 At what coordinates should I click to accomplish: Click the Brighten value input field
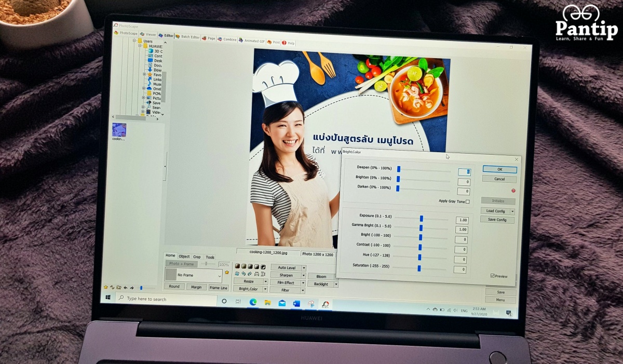pos(464,182)
